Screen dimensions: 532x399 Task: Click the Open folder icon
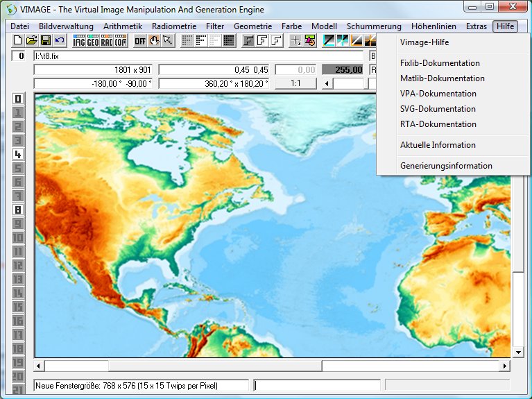(x=31, y=41)
